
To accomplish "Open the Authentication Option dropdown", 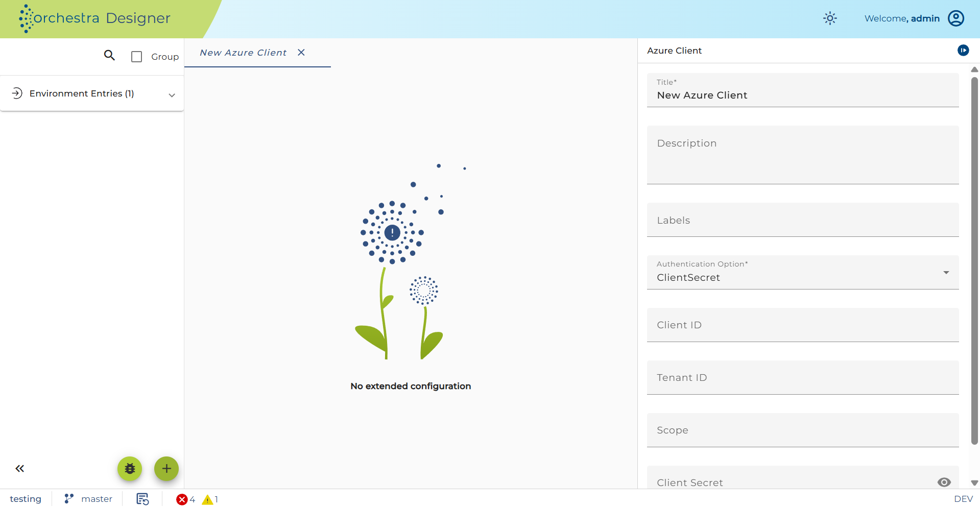I will point(803,272).
